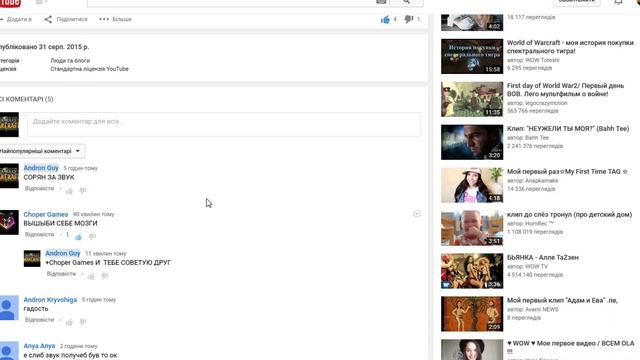Click the thumbs down icon under the video
The height and width of the screenshot is (360, 640).
(409, 19)
